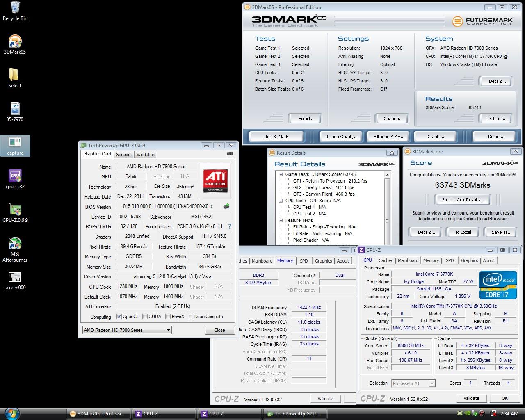Close the Result Details window
The height and width of the screenshot is (420, 525).
(392, 153)
